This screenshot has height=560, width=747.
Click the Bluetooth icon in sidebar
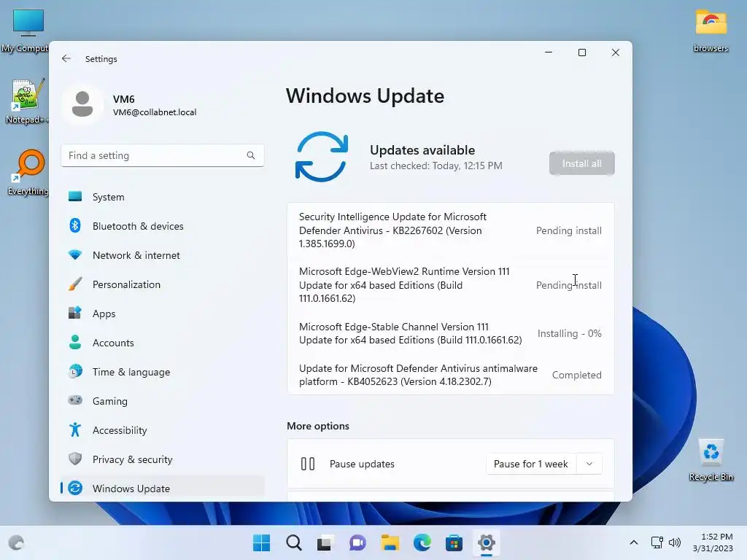pos(75,225)
